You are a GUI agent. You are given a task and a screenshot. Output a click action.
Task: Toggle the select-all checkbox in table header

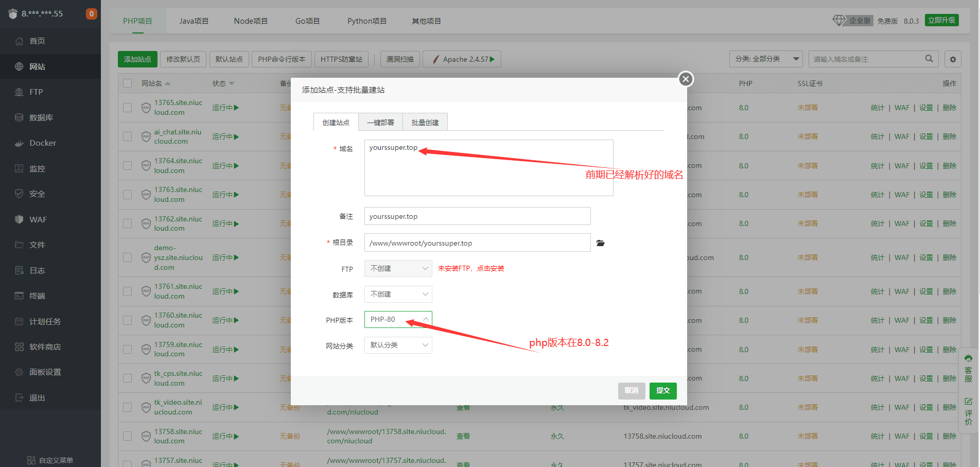click(128, 83)
